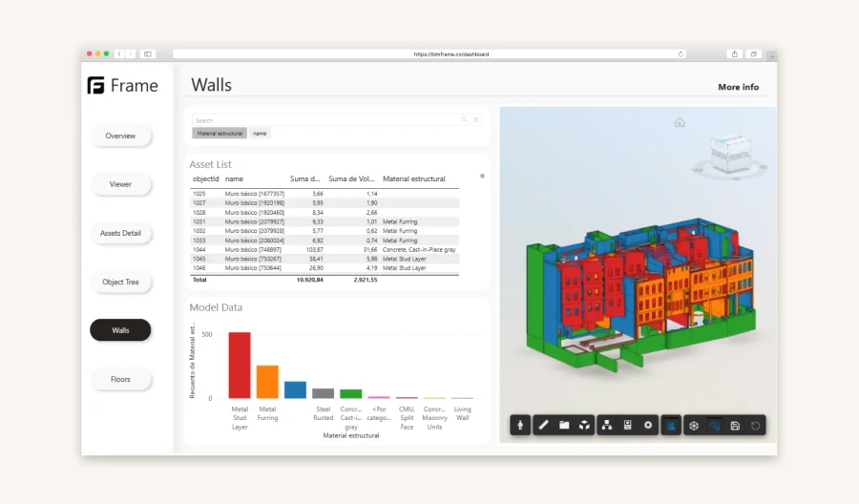The image size is (859, 504).
Task: Open the Viewer page
Action: (x=120, y=184)
